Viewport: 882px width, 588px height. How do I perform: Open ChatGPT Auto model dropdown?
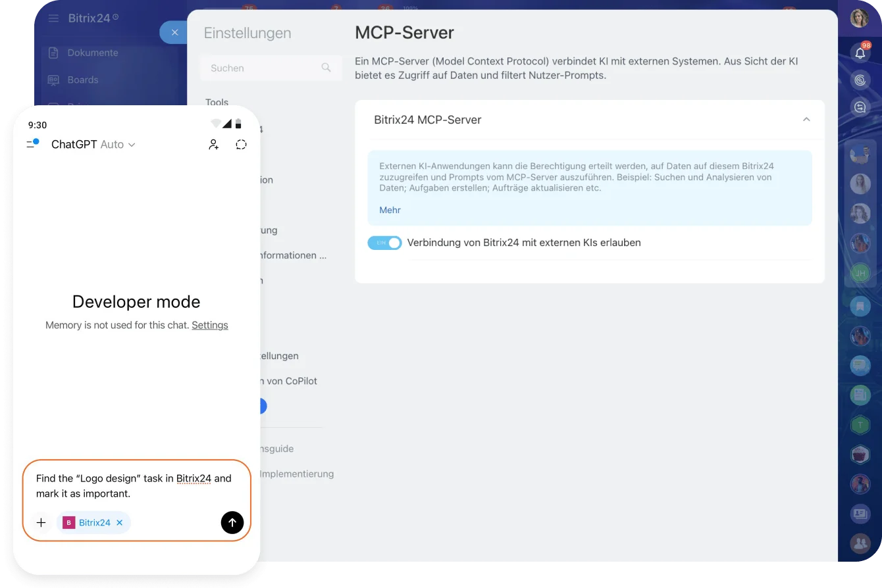point(93,145)
